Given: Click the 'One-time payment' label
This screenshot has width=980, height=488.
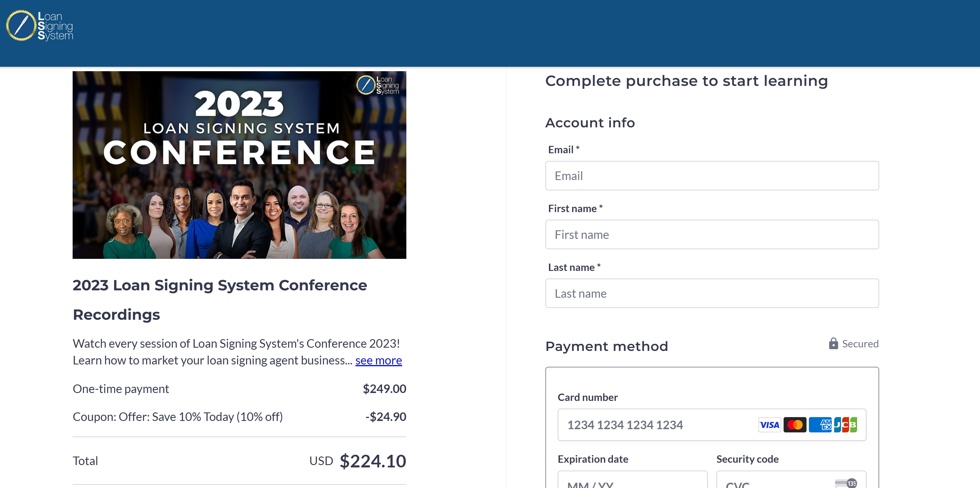Looking at the screenshot, I should 121,389.
